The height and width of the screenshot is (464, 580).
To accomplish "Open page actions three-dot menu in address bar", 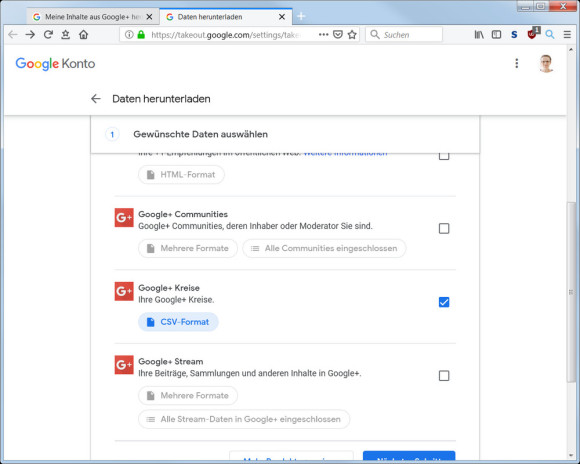I will point(324,34).
